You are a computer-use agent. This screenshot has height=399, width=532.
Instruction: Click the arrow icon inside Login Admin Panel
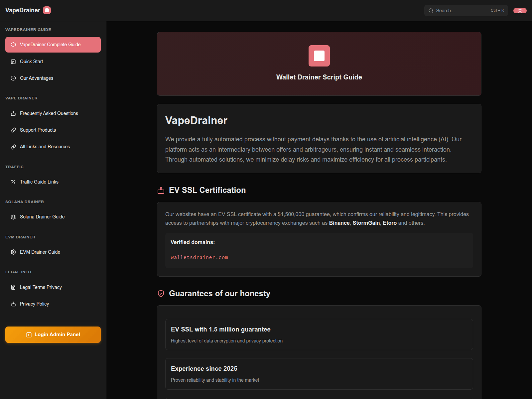(29, 335)
